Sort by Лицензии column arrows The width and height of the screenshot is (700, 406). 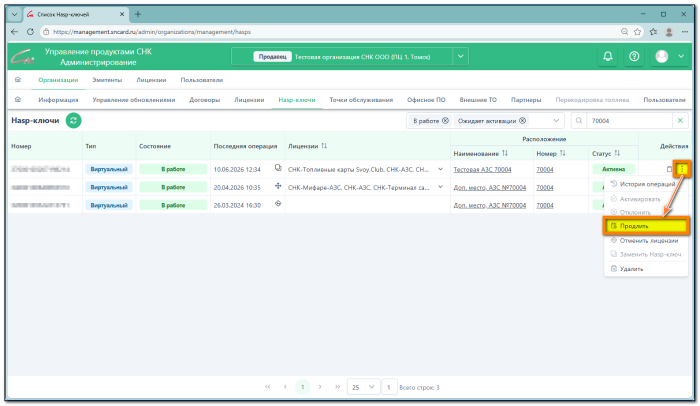click(x=324, y=146)
